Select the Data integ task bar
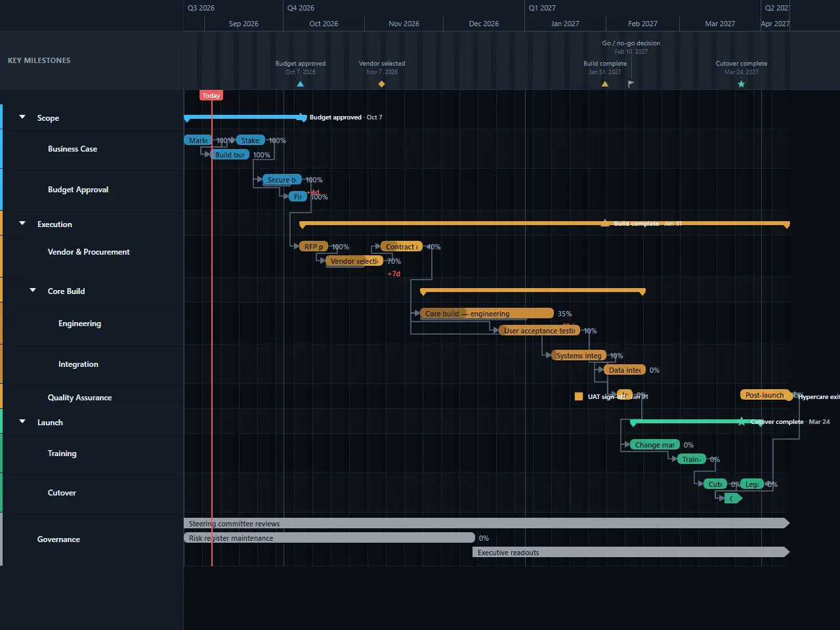This screenshot has height=630, width=840. coord(625,370)
